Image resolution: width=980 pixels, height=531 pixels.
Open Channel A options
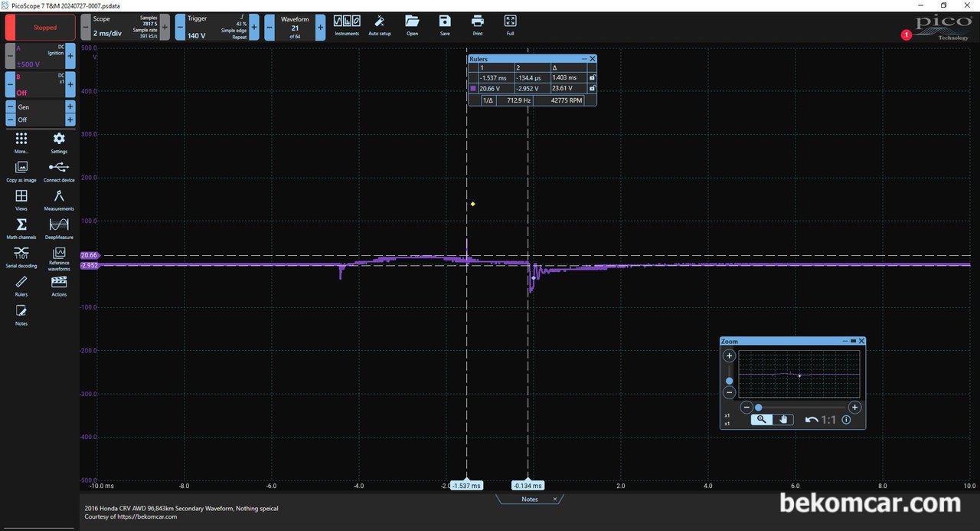click(41, 56)
